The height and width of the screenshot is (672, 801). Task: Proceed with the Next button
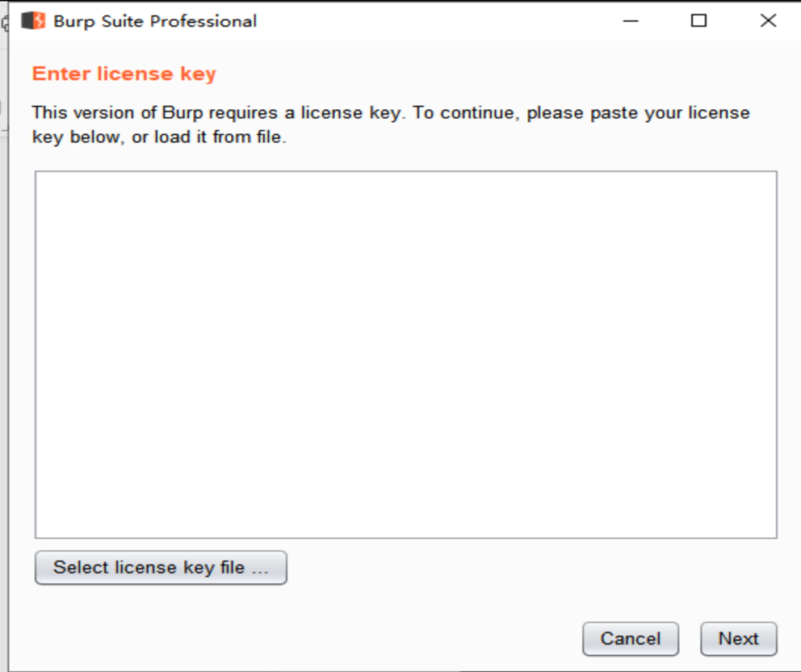click(739, 639)
